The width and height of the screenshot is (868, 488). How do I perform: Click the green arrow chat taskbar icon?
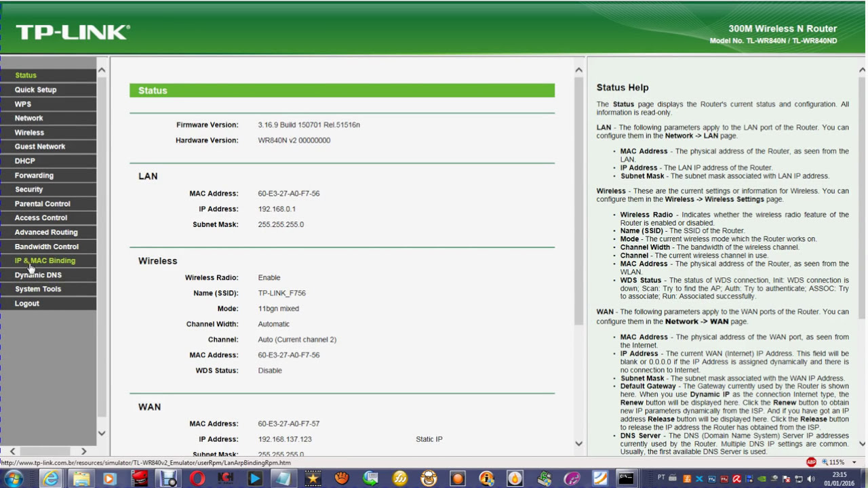370,479
